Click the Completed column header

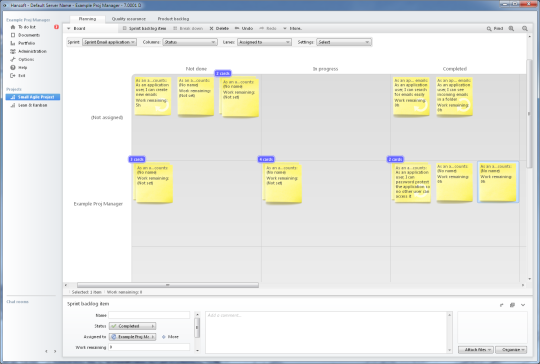click(455, 69)
